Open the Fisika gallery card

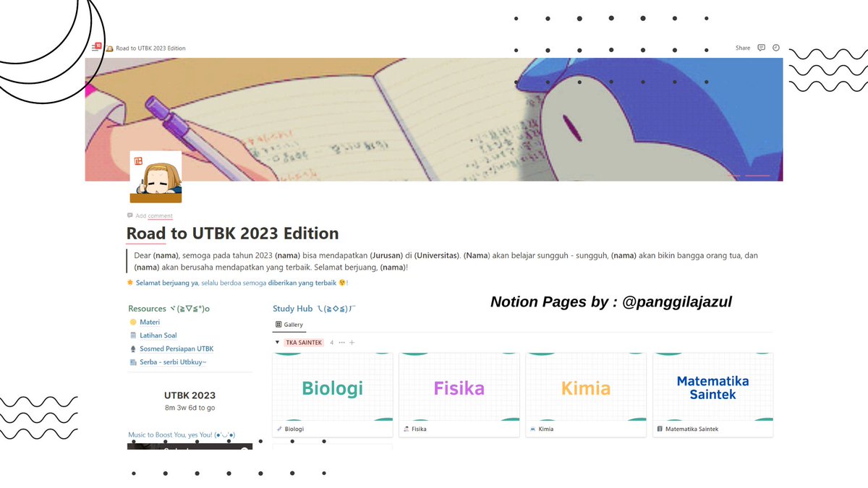[x=459, y=395]
